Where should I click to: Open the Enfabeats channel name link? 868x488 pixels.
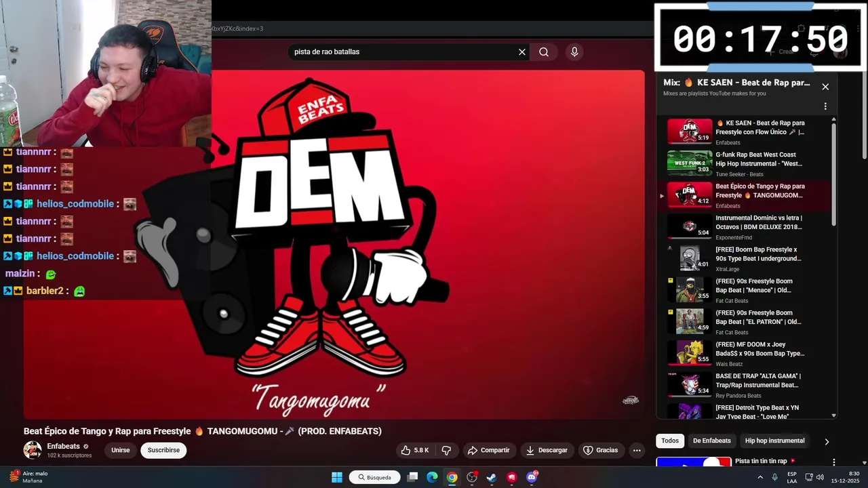(63, 447)
